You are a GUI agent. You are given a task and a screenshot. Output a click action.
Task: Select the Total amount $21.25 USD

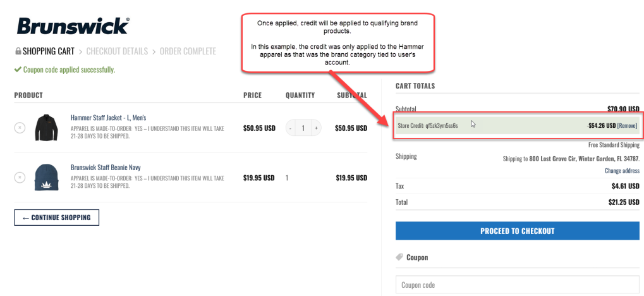coord(624,202)
